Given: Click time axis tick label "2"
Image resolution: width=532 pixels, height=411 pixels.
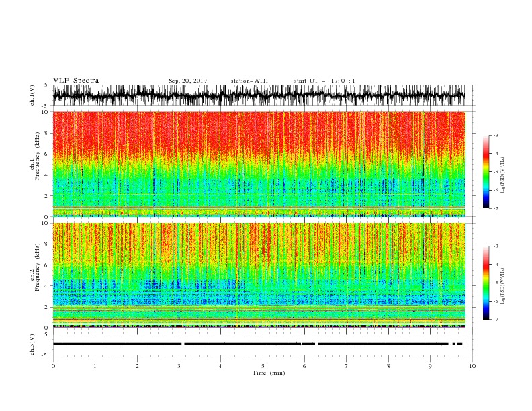Looking at the screenshot, I should [x=137, y=366].
